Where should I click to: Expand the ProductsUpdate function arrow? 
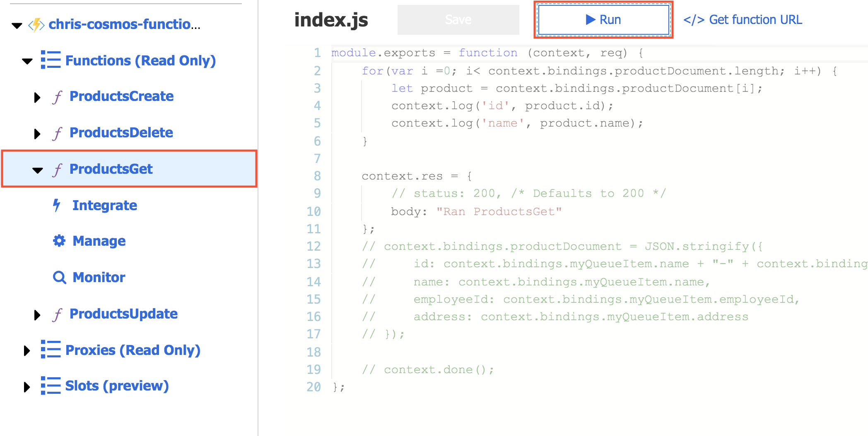(37, 315)
